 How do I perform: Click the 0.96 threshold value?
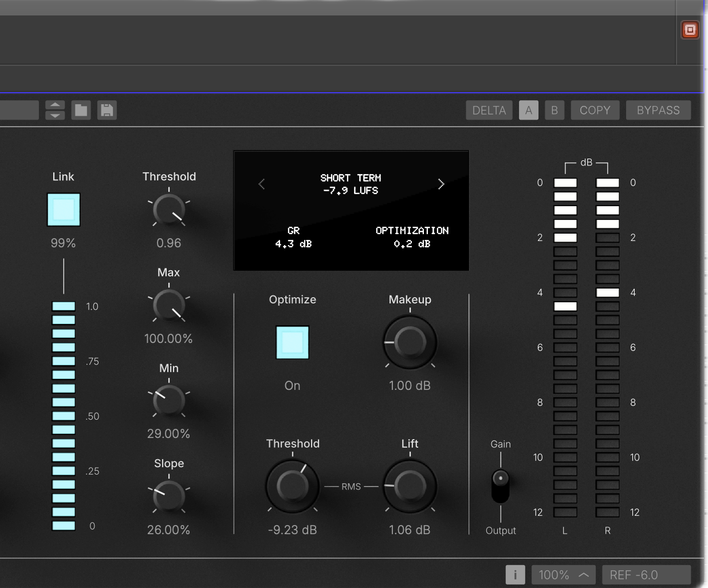point(169,243)
